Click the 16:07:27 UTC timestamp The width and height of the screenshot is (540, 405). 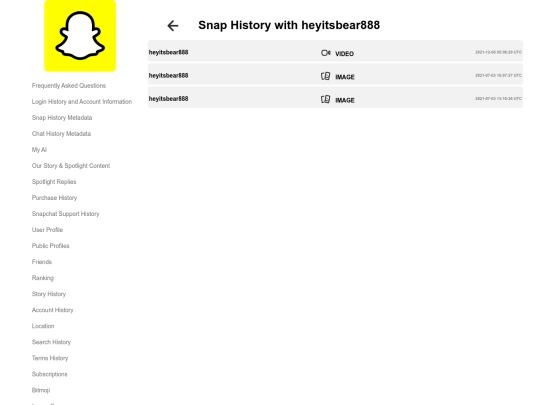[x=498, y=75]
